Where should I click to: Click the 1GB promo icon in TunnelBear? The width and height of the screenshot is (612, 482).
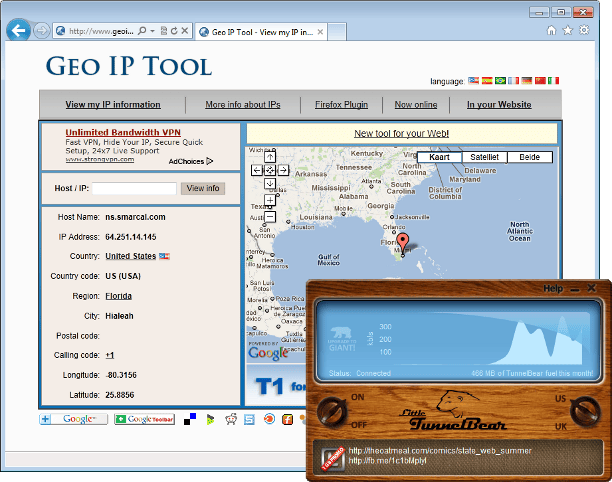[333, 459]
